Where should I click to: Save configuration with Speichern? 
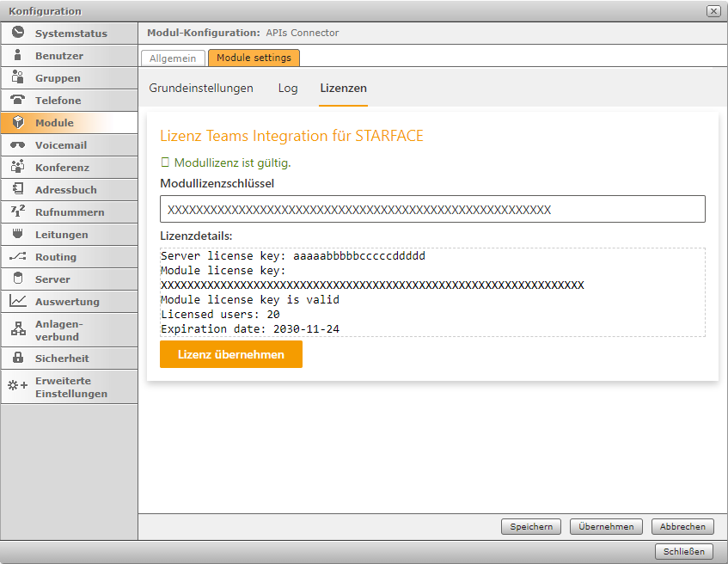pyautogui.click(x=531, y=526)
